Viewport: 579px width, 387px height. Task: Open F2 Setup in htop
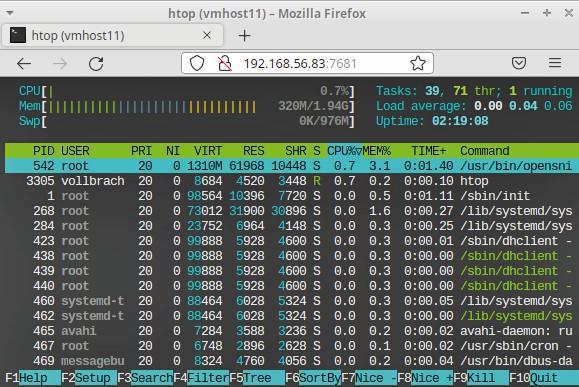tap(89, 378)
